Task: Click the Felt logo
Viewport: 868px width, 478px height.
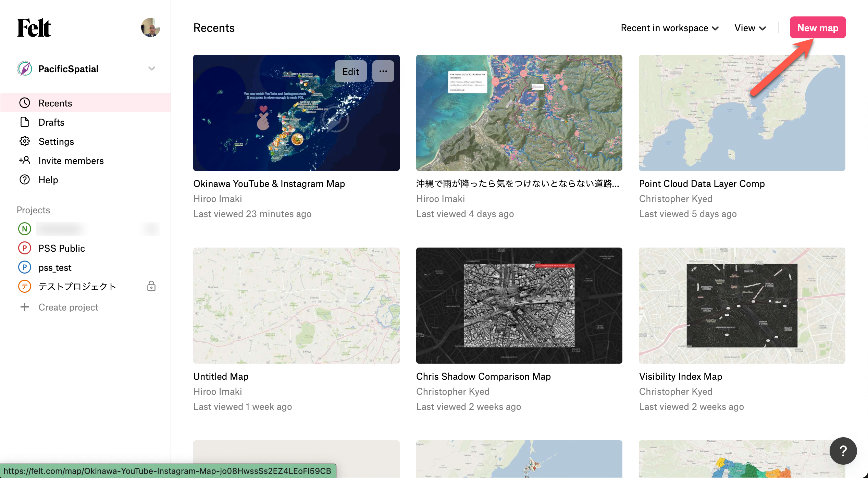Action: [x=34, y=28]
